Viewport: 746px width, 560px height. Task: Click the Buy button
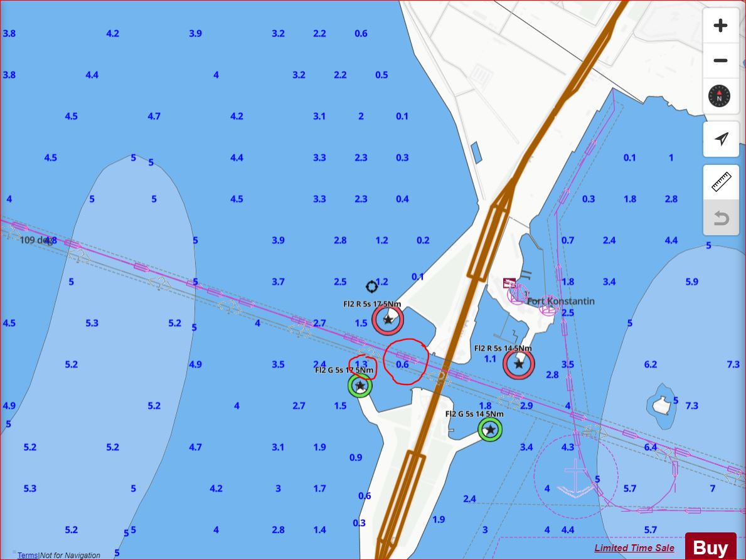pyautogui.click(x=710, y=547)
